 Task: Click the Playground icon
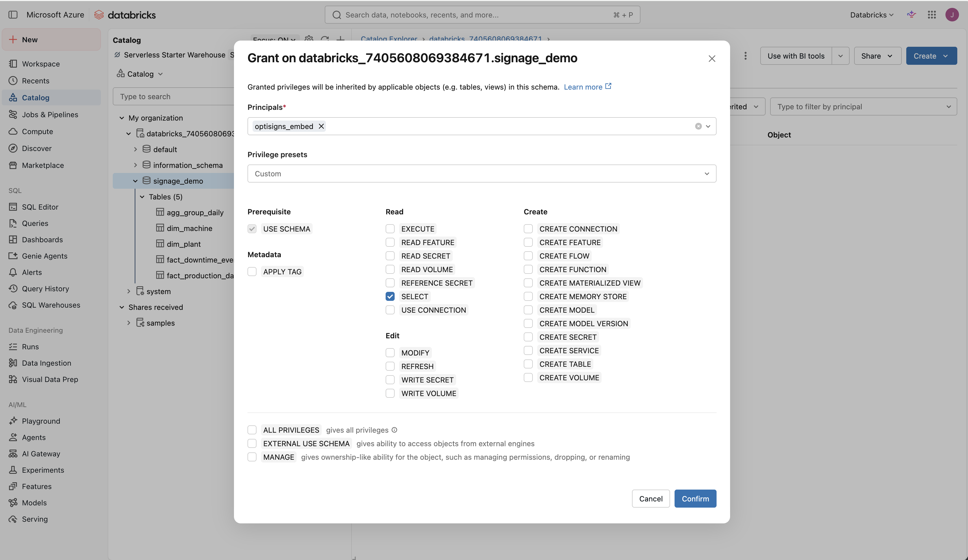(x=13, y=421)
